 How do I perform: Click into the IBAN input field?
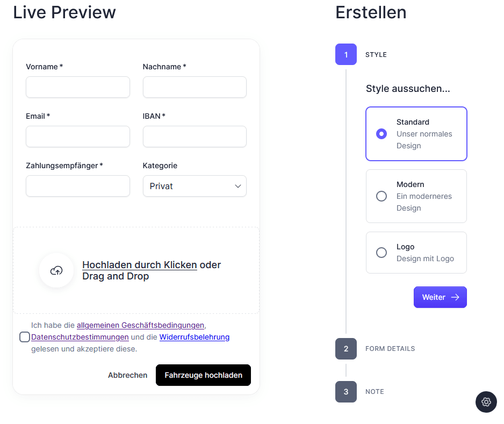195,136
